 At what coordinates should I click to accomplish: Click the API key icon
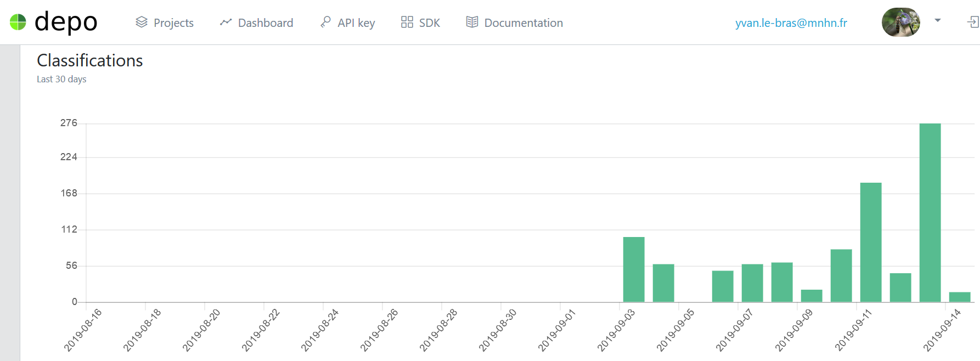point(325,22)
